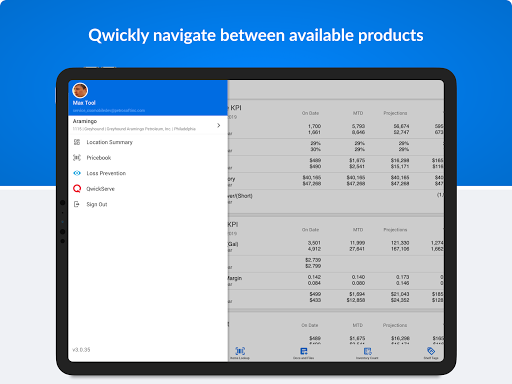Open the Items Lookup barcode icon
The width and height of the screenshot is (512, 384).
click(240, 351)
